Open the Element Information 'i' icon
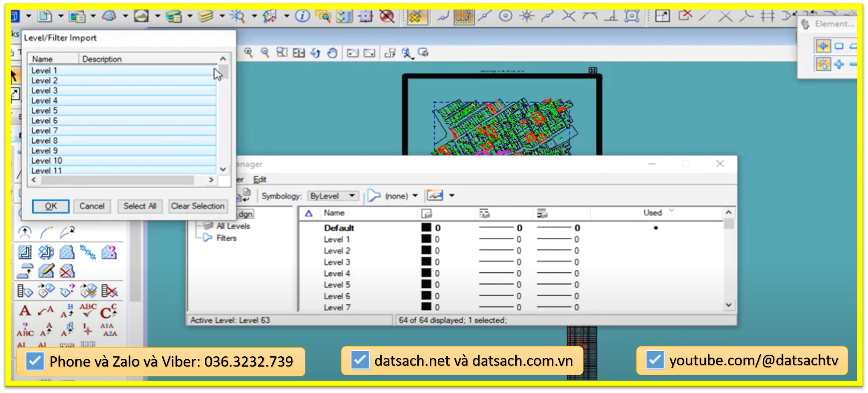Viewport: 868px width, 393px height. 302,16
